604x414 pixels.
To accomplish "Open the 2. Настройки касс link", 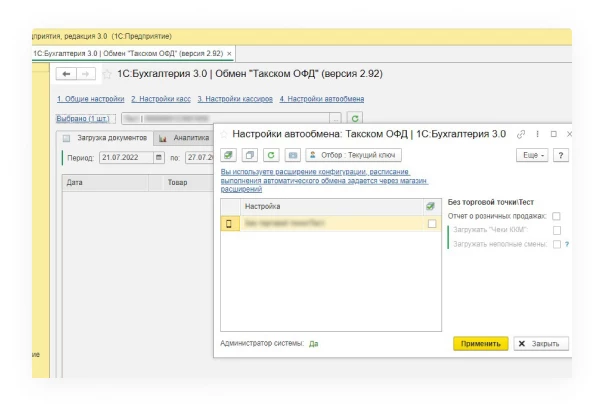I will 161,99.
